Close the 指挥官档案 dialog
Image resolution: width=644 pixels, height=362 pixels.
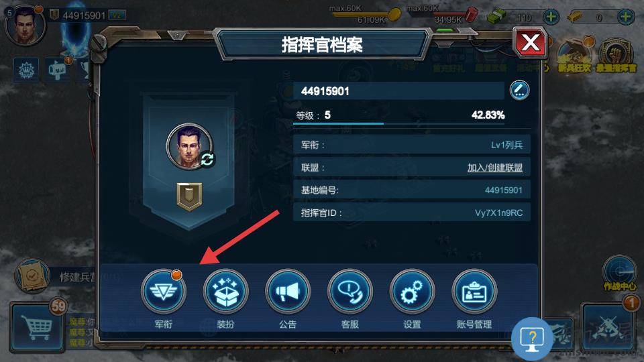(x=530, y=43)
